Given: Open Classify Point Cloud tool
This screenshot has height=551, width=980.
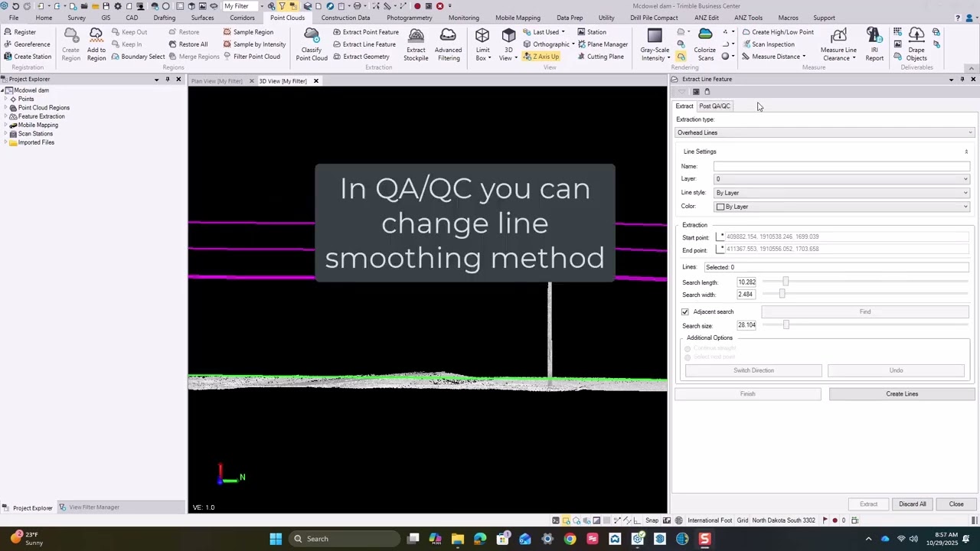Looking at the screenshot, I should [x=312, y=44].
